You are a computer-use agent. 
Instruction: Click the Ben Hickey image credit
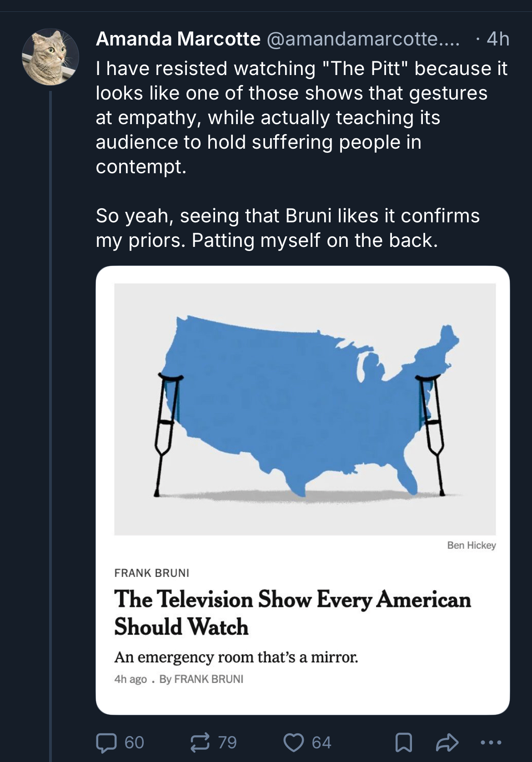471,545
